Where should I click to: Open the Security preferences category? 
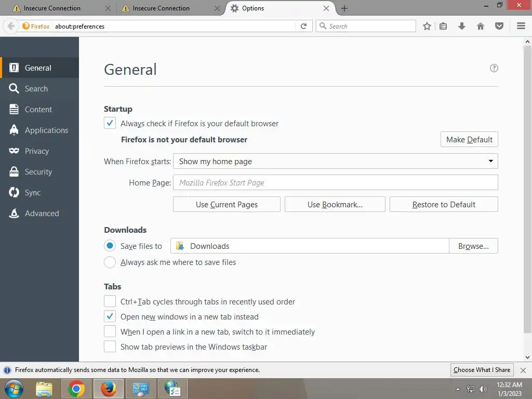tap(39, 171)
